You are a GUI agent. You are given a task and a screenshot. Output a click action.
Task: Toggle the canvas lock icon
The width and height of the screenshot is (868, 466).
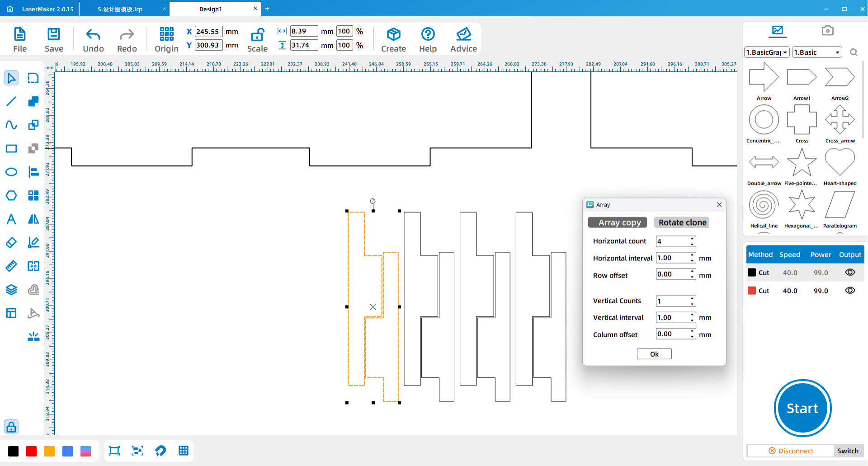(11, 427)
